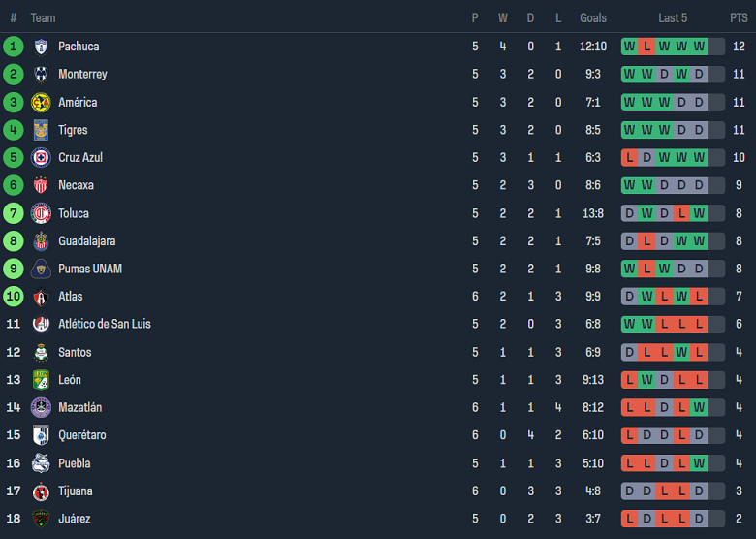Open the Guadalajara team page link
Screen dimensions: 756x539
[86, 241]
